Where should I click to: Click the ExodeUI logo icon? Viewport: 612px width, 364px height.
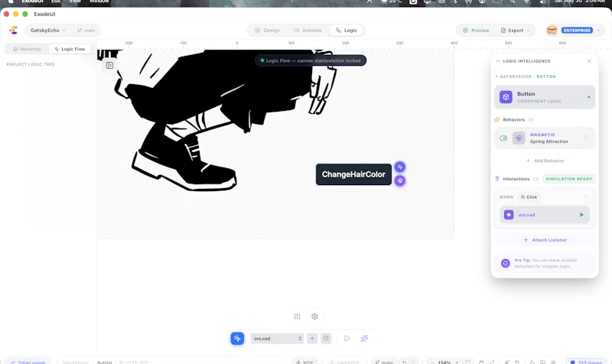pyautogui.click(x=14, y=30)
